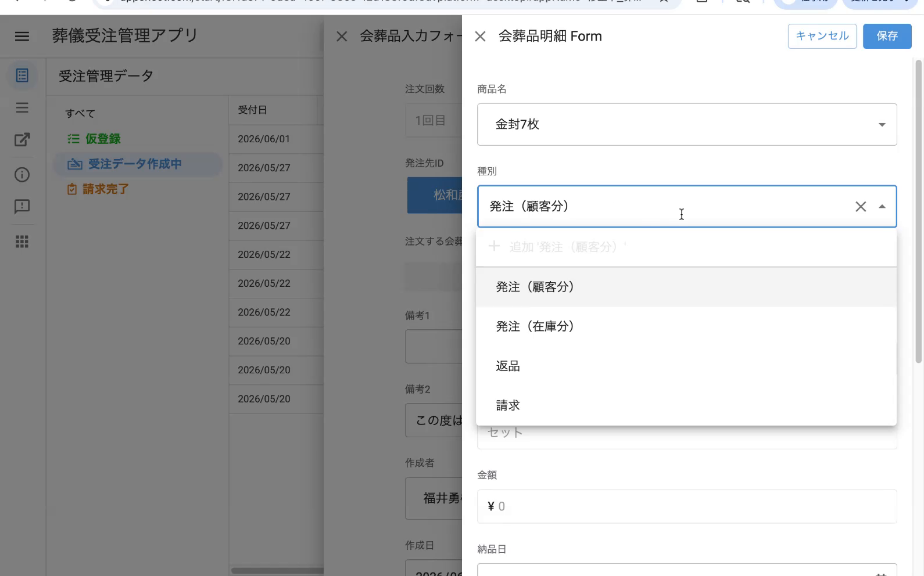Open the form view icon in sidebar
The width and height of the screenshot is (924, 576).
pyautogui.click(x=22, y=75)
